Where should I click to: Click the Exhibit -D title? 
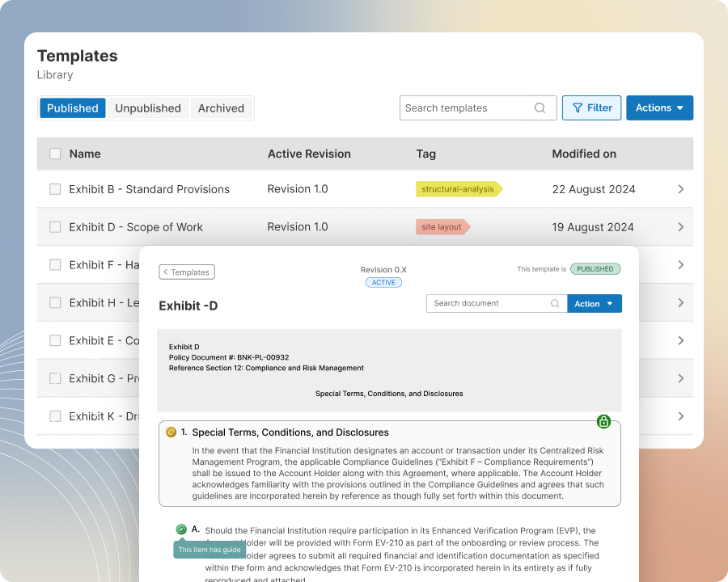coord(188,306)
